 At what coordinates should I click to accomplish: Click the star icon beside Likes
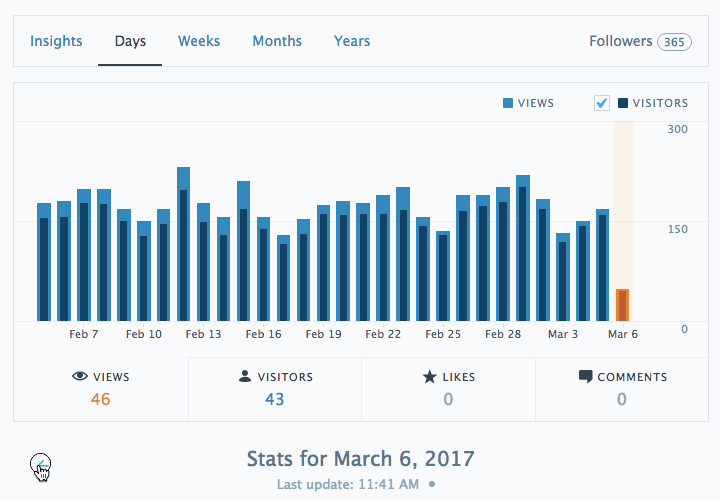(x=429, y=377)
